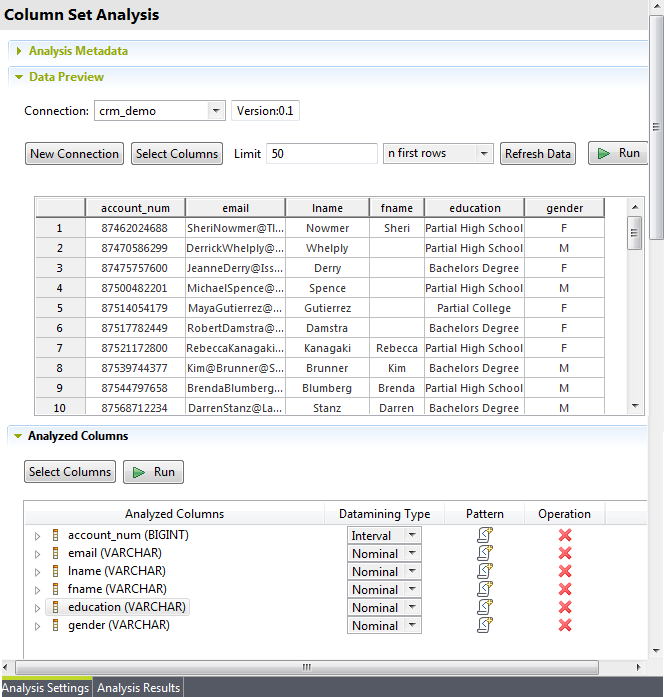Click the horizontal scrollbar at the bottom

click(300, 667)
